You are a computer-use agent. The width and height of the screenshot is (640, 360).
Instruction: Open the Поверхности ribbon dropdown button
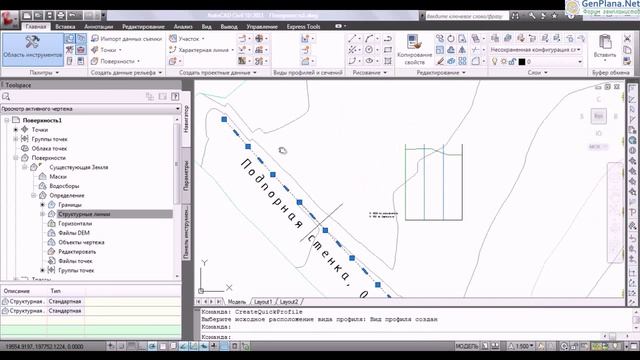click(x=116, y=61)
